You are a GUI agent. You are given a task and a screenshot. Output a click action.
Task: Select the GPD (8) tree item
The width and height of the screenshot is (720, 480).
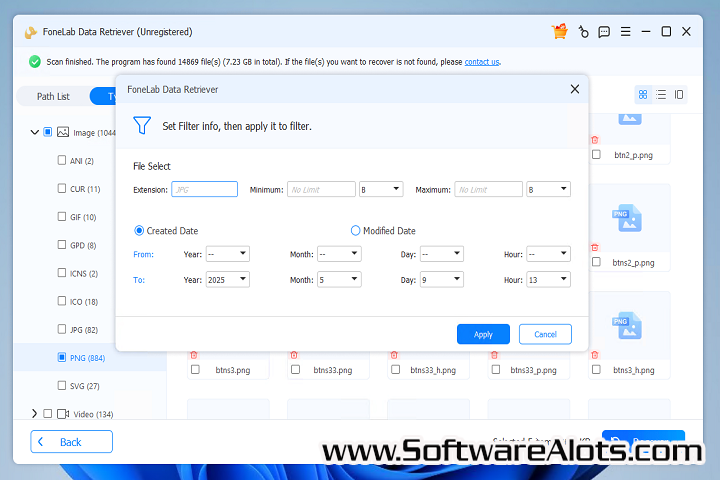(83, 245)
